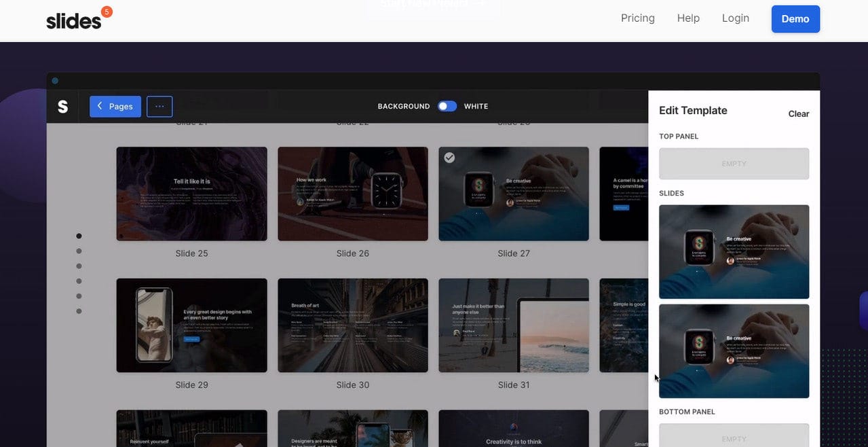868x447 pixels.
Task: Click the first black pagination dot
Action: coord(79,236)
